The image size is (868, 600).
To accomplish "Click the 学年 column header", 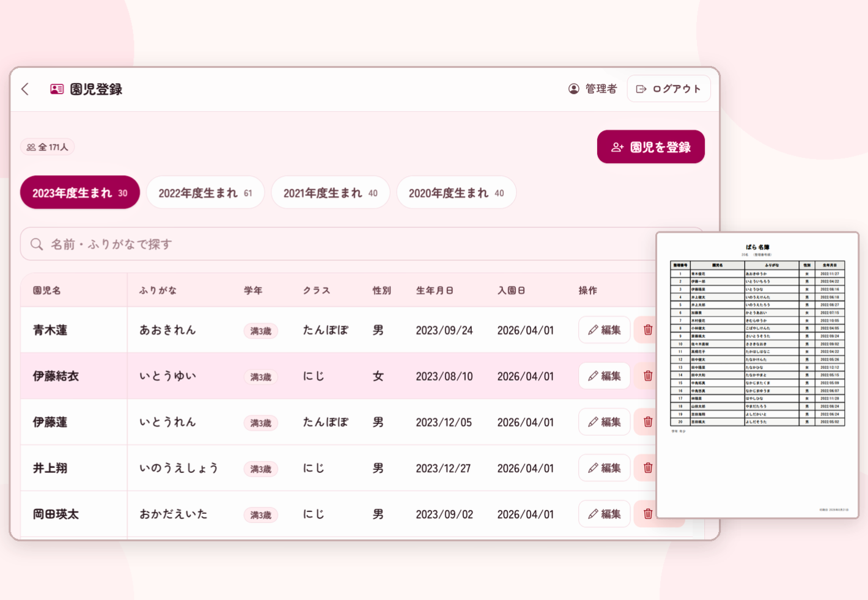I will [253, 291].
